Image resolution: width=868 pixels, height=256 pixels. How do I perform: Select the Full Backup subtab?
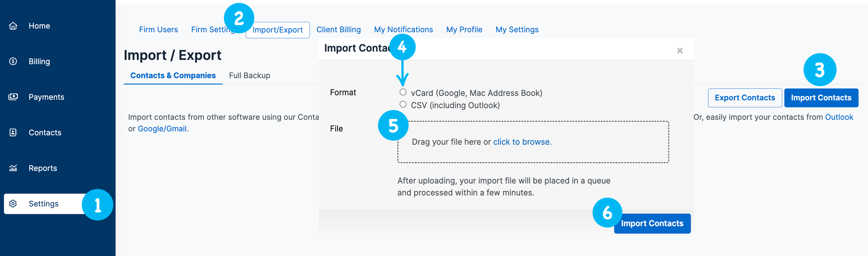click(x=249, y=75)
